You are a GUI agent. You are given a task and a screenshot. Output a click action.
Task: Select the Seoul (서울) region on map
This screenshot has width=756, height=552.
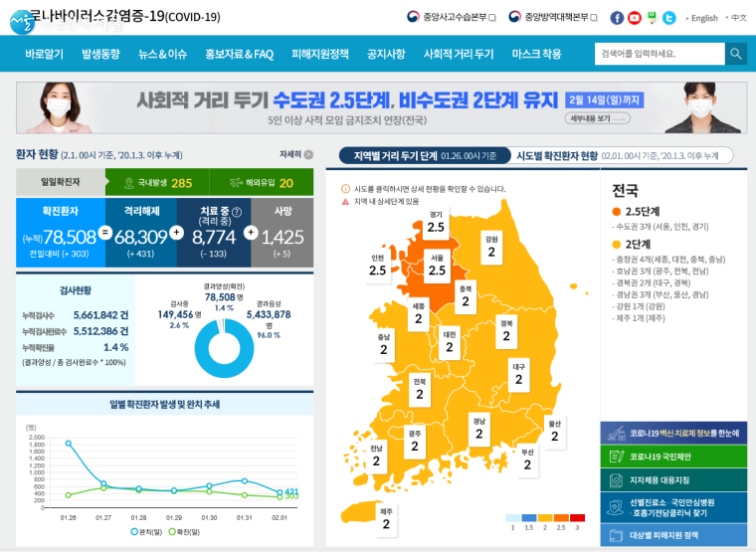pyautogui.click(x=436, y=264)
